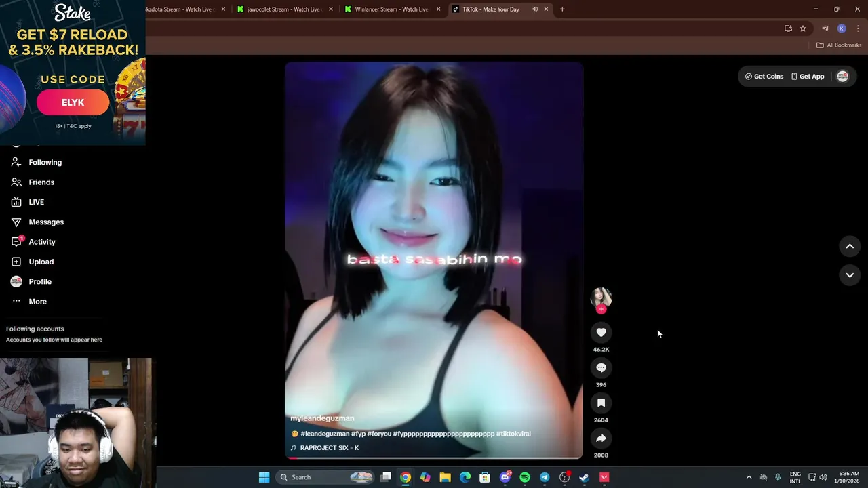The width and height of the screenshot is (868, 488).
Task: Follow the creator with the red plus badge
Action: coord(601,309)
